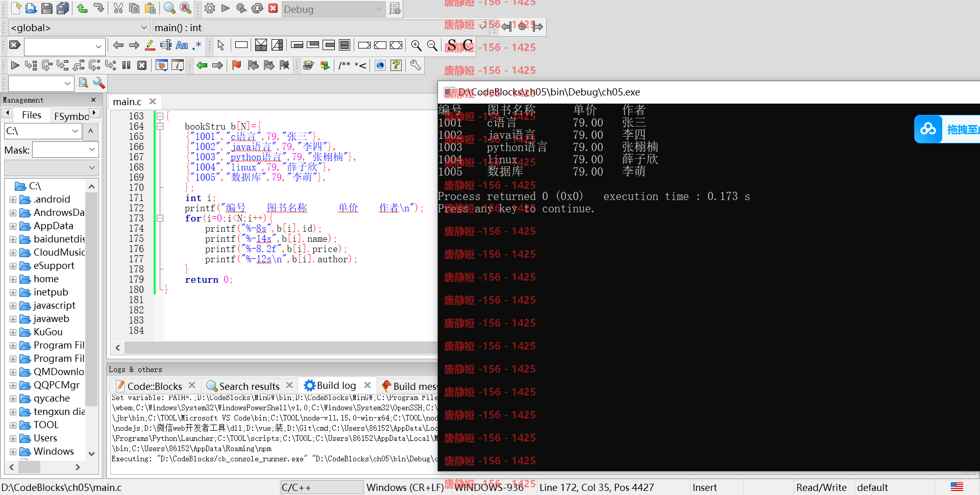
Task: Select the main.c editor tab
Action: [x=127, y=102]
